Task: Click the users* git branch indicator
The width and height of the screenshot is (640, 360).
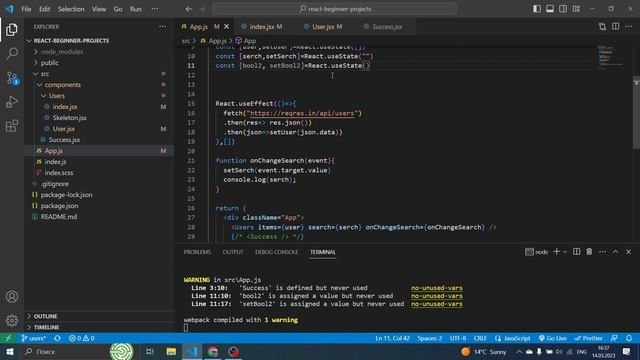Action: [x=33, y=338]
